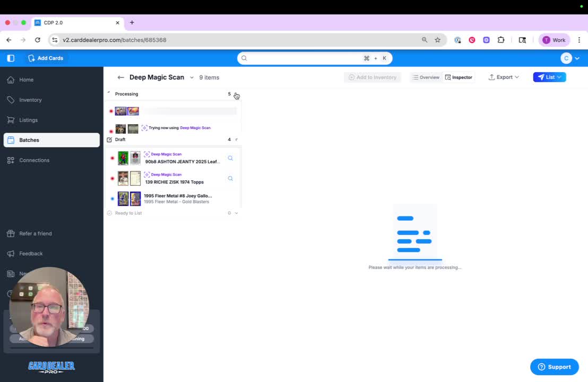This screenshot has height=382, width=588.
Task: Open the Deep Magic Scan batch dropdown
Action: click(192, 77)
